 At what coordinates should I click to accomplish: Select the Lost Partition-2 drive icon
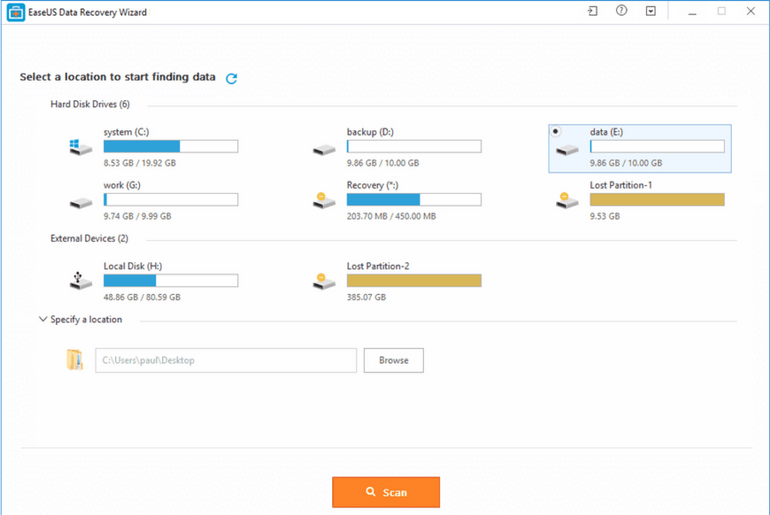point(324,281)
